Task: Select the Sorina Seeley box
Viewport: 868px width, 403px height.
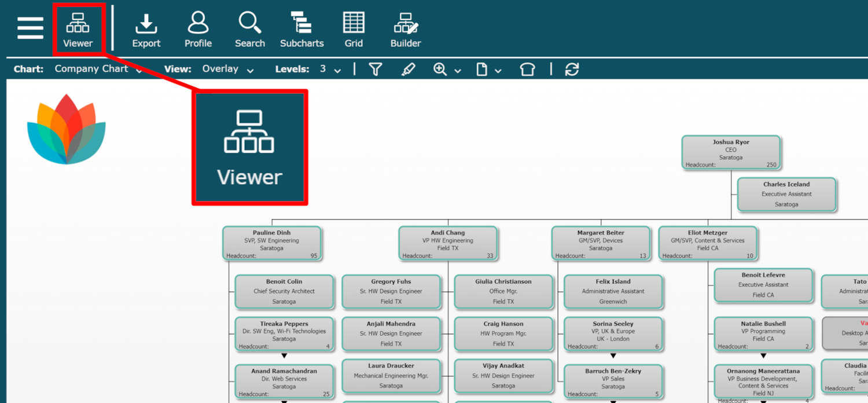Action: pos(613,334)
